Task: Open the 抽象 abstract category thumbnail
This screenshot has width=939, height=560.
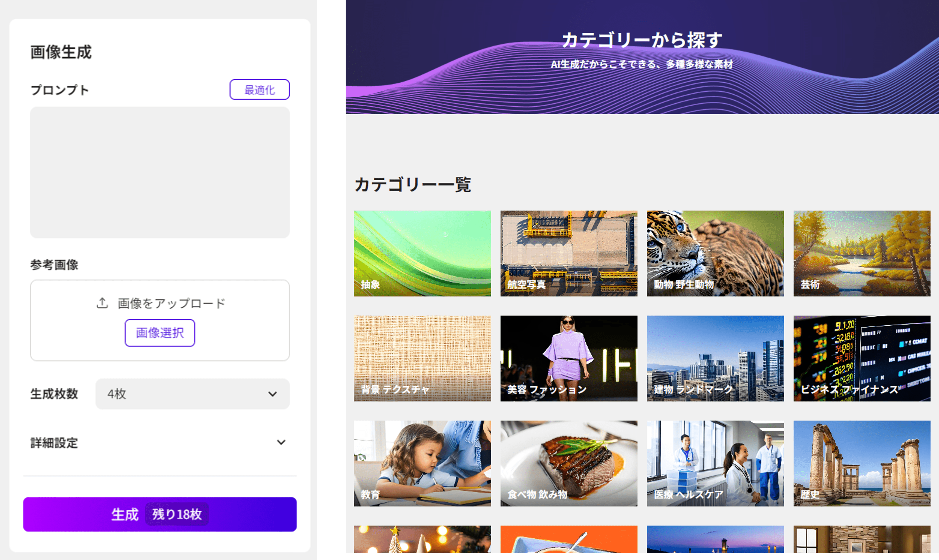Action: 422,253
